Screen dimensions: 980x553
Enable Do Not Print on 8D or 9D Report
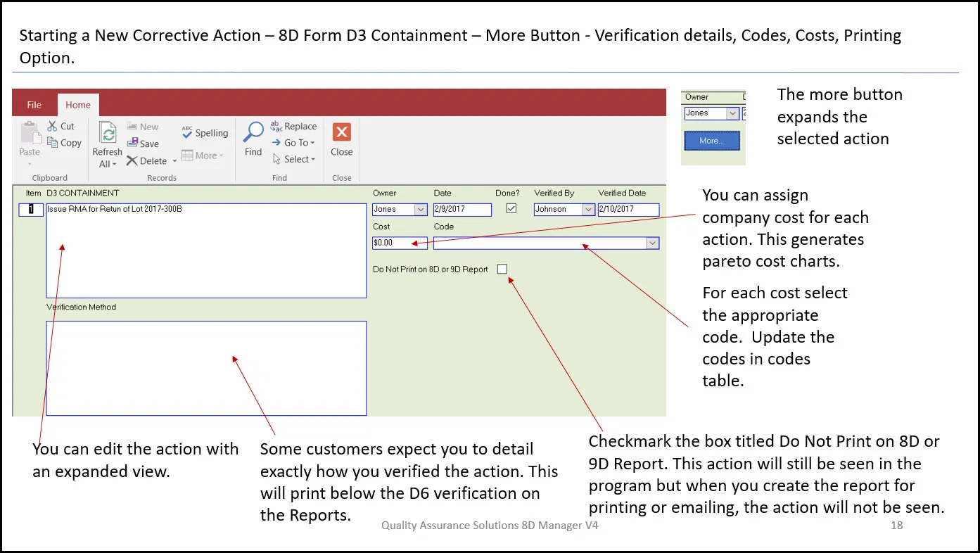[502, 269]
